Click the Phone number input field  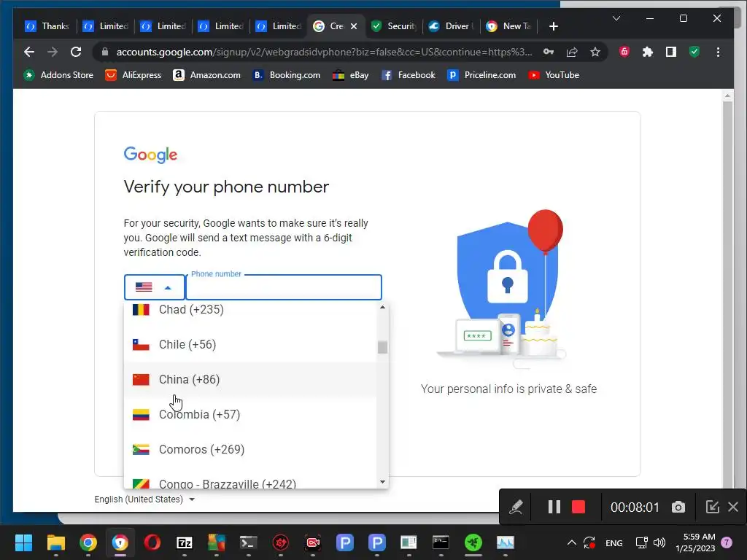click(x=284, y=287)
